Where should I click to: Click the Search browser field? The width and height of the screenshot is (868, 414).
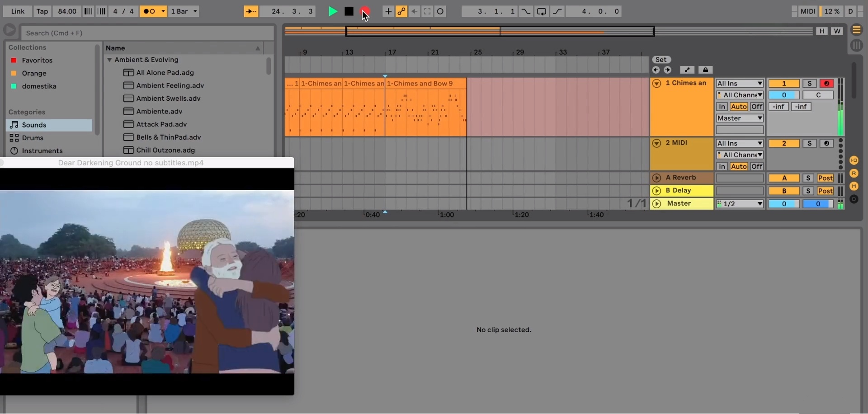[x=147, y=33]
